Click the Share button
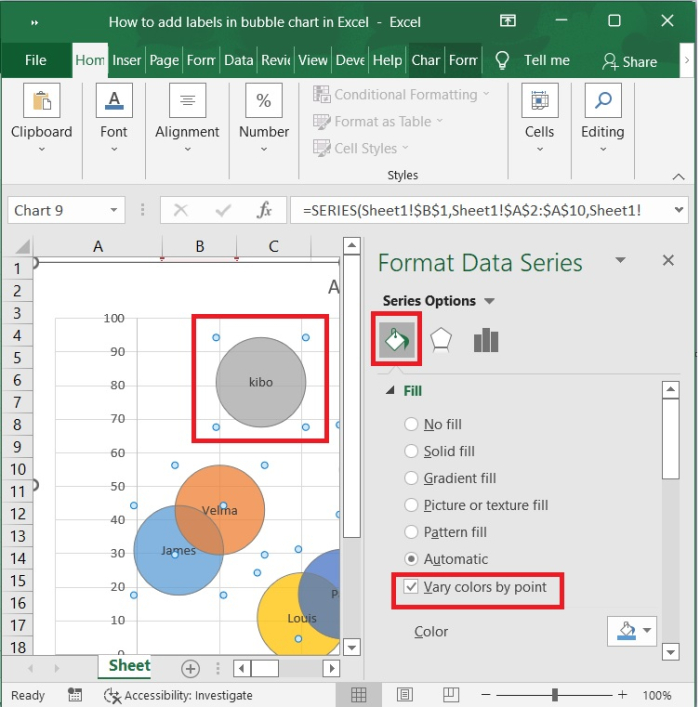Viewport: 700px width, 707px height. tap(630, 61)
